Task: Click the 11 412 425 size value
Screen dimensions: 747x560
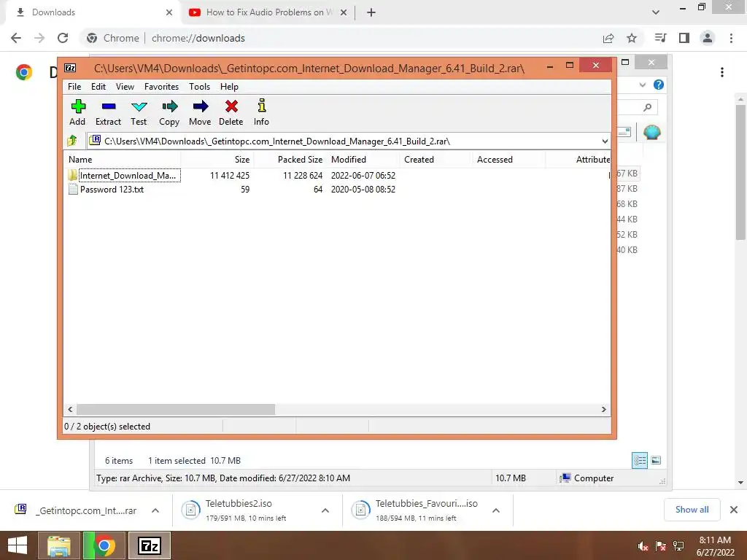Action: tap(230, 175)
